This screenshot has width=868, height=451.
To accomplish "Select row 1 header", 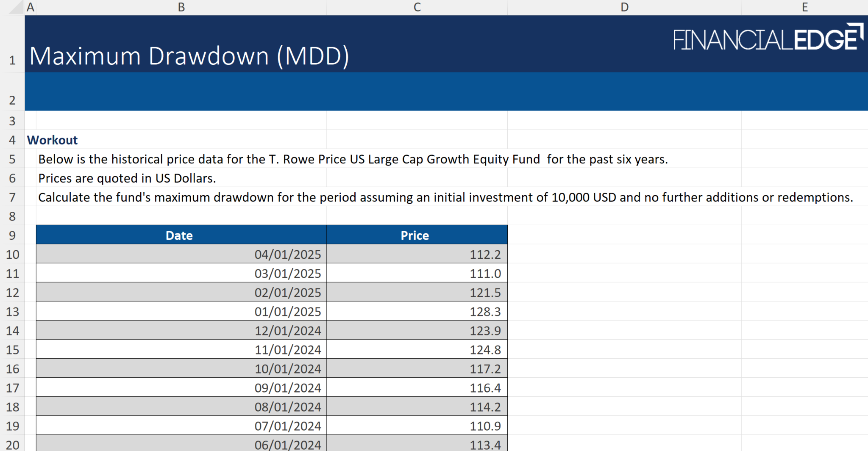I will (13, 60).
